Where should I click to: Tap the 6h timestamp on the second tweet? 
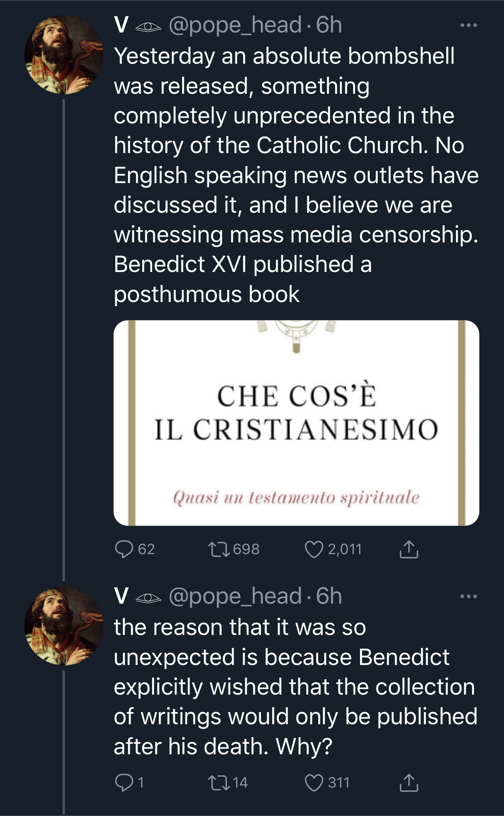[x=329, y=596]
